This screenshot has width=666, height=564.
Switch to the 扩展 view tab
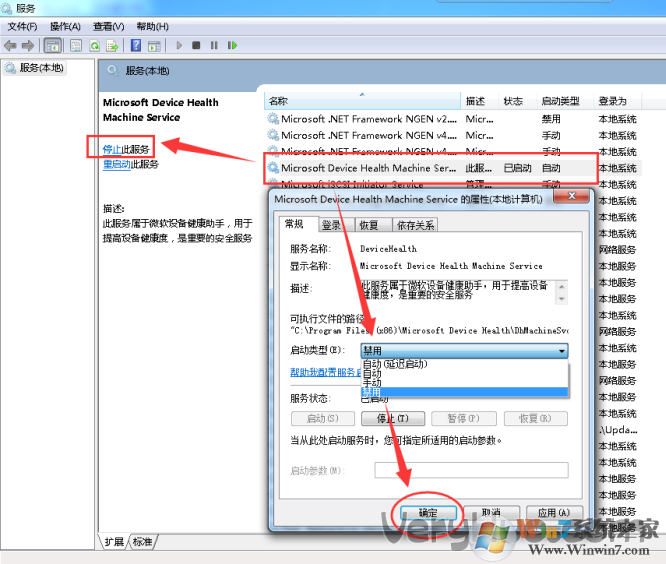pyautogui.click(x=114, y=541)
